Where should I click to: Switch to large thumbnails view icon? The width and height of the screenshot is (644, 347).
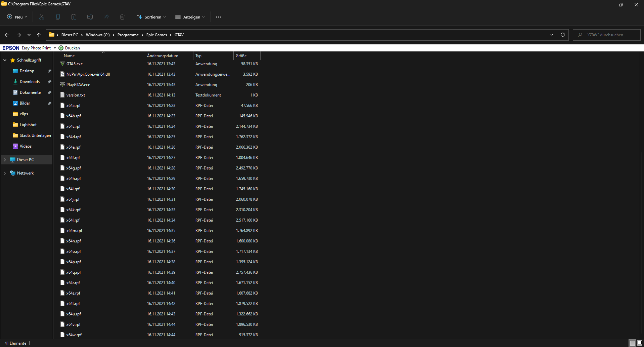click(640, 343)
